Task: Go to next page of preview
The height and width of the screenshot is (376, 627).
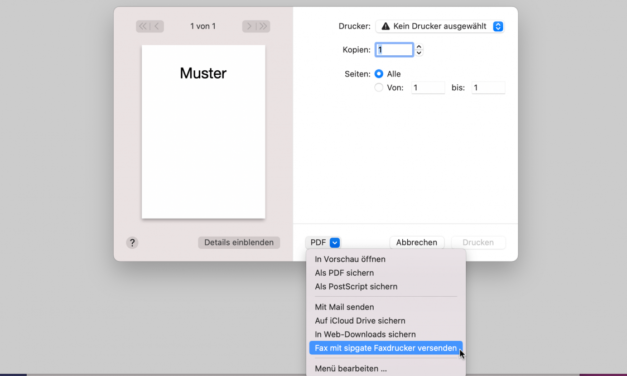Action: click(x=249, y=26)
